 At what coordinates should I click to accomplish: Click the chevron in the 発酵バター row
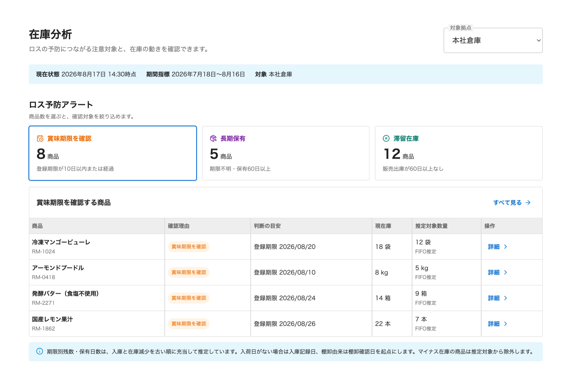point(505,298)
